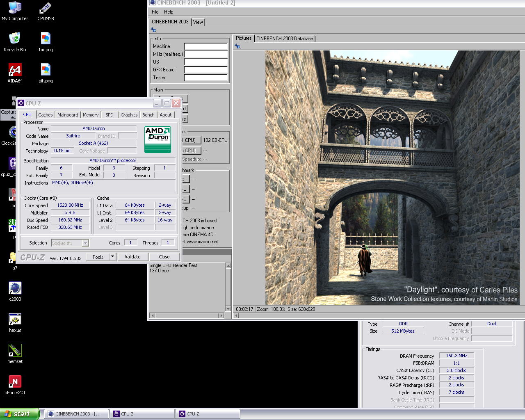Viewport: 525px width, 420px height.
Task: Open the a7 folder icon
Action: [14, 260]
